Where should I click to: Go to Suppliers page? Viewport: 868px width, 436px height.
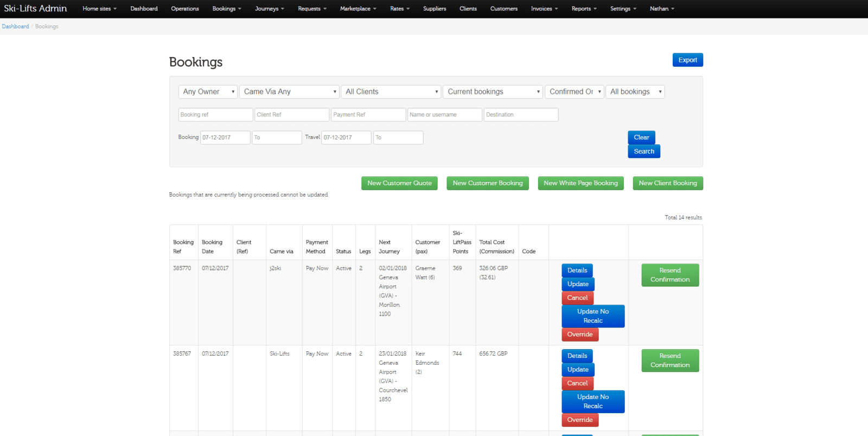click(435, 9)
